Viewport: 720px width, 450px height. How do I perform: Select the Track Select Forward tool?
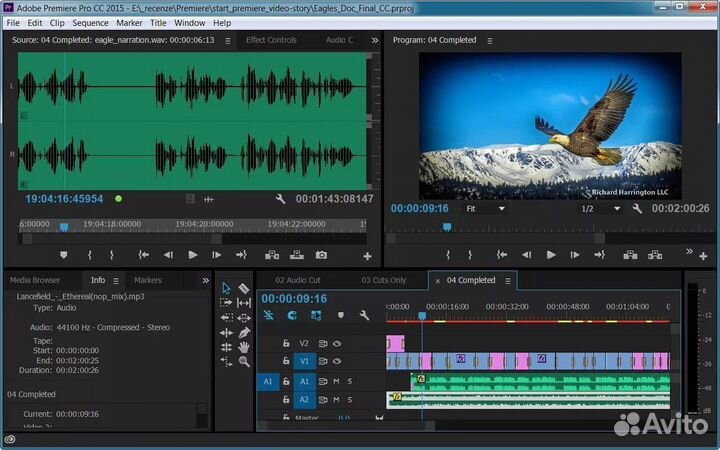click(x=226, y=303)
